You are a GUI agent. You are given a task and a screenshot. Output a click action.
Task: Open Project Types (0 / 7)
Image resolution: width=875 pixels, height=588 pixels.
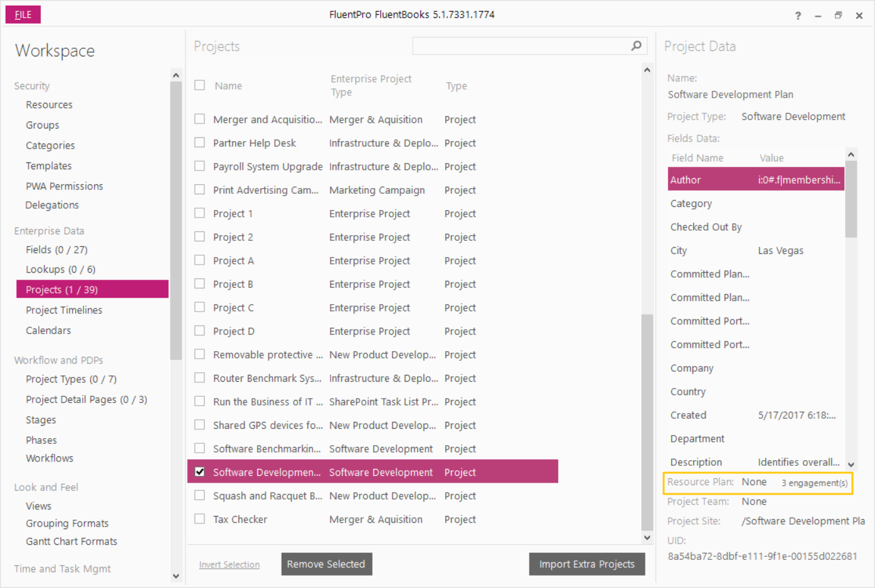pyautogui.click(x=71, y=379)
